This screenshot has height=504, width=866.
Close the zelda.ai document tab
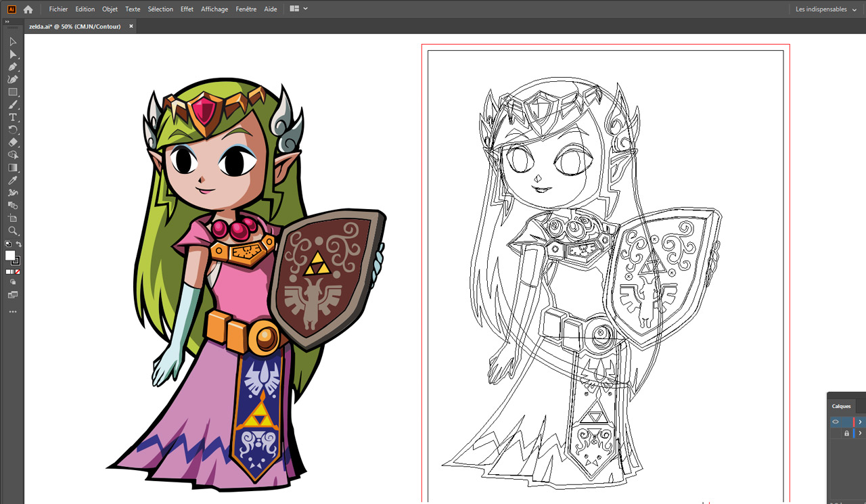tap(131, 26)
